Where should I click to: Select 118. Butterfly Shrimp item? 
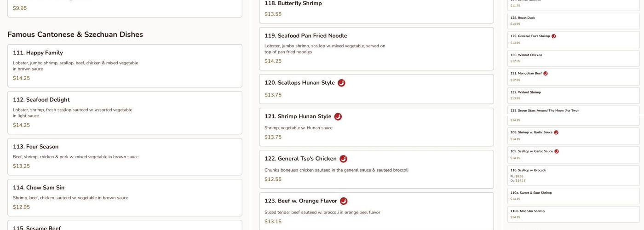pos(293,4)
